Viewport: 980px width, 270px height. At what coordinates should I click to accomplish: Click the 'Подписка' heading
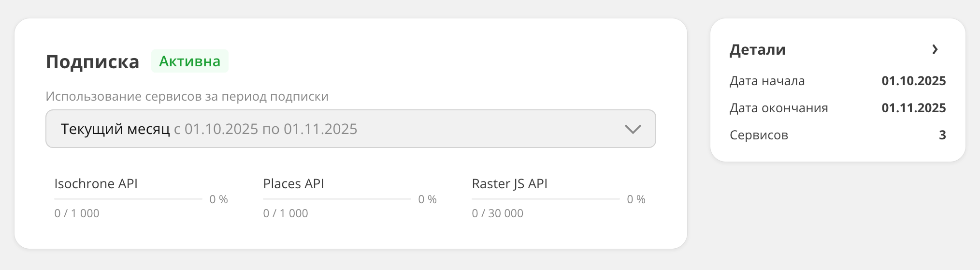coord(92,62)
